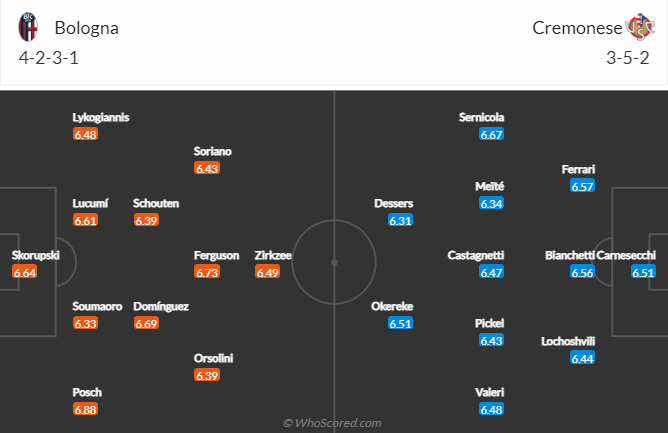Image resolution: width=668 pixels, height=433 pixels.
Task: Click Castagnetti player name
Action: [476, 255]
